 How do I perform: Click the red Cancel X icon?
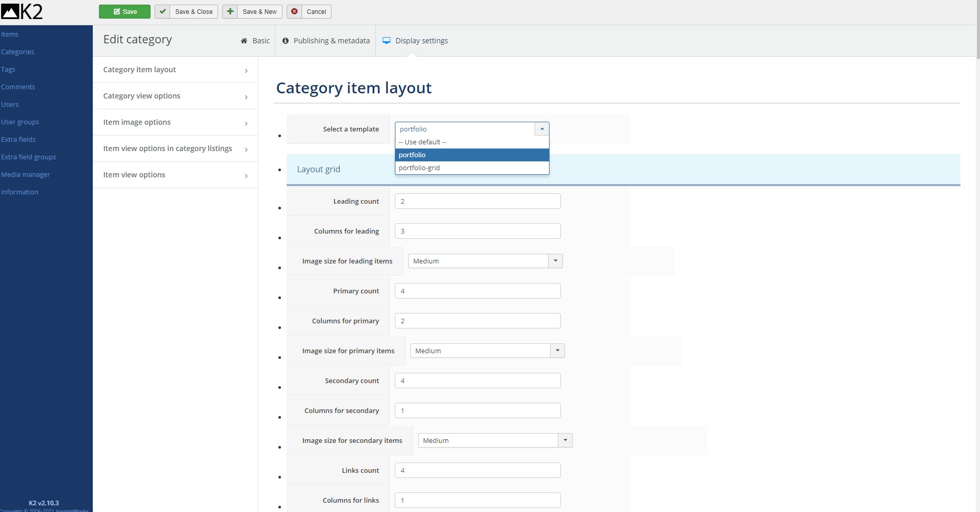coord(294,11)
